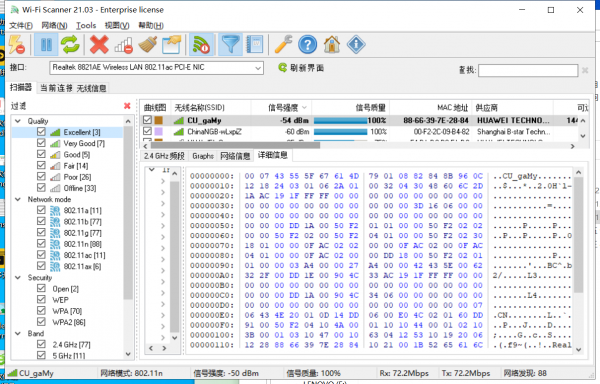
Task: Click the broom clear-list toolbar icon
Action: (x=147, y=45)
